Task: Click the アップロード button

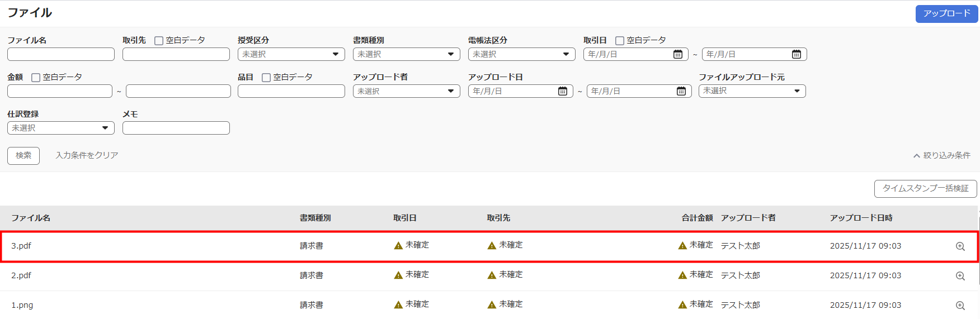Action: pos(946,13)
